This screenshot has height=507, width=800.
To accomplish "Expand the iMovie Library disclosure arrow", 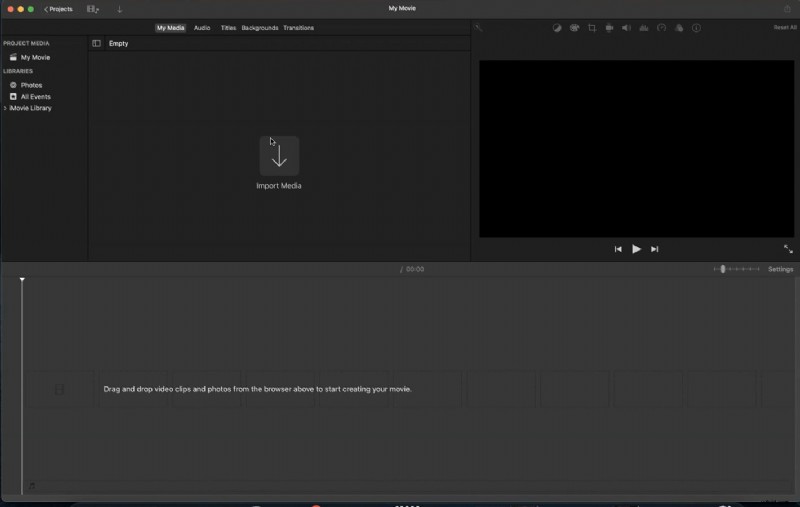I will click(5, 108).
